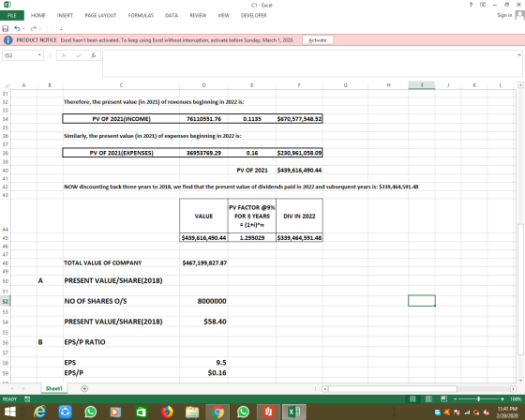525x420 pixels.
Task: Switch to Page Layout view icon
Action: (x=428, y=398)
